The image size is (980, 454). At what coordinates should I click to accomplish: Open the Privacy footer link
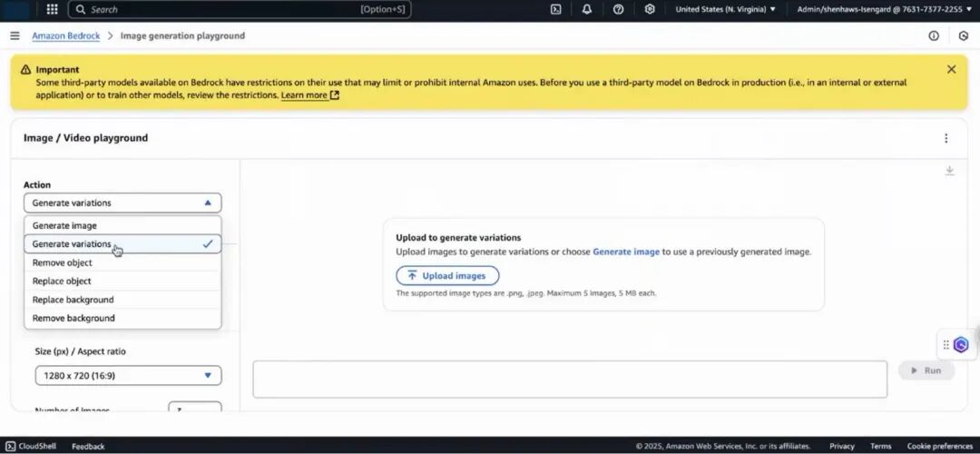(x=842, y=446)
